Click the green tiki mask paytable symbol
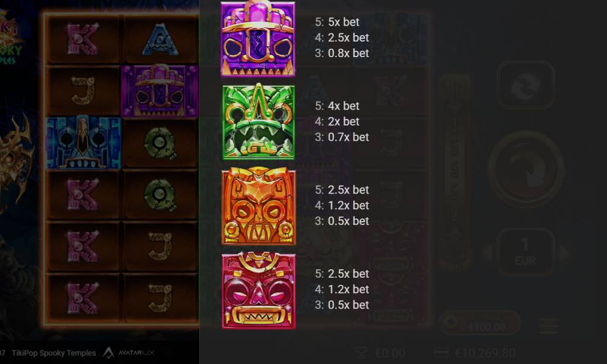 point(259,121)
